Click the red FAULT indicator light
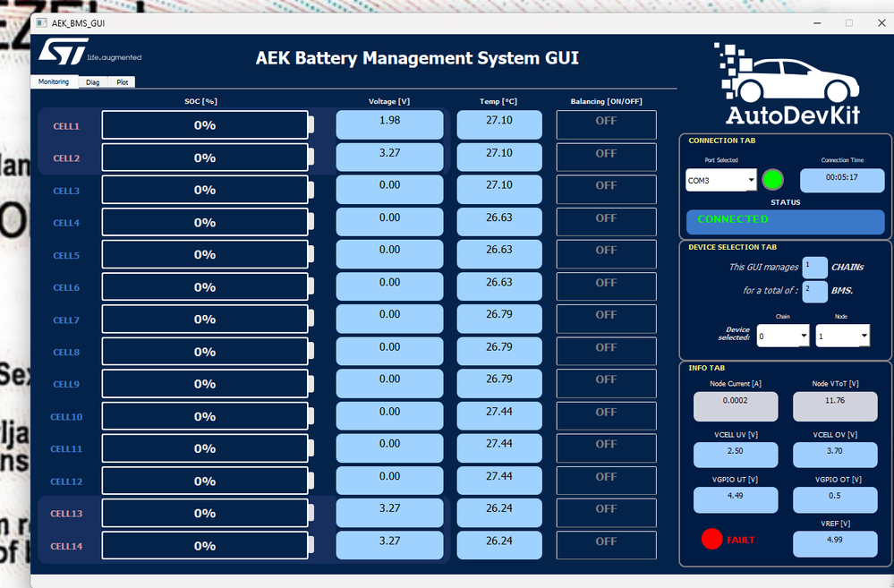 [x=711, y=539]
